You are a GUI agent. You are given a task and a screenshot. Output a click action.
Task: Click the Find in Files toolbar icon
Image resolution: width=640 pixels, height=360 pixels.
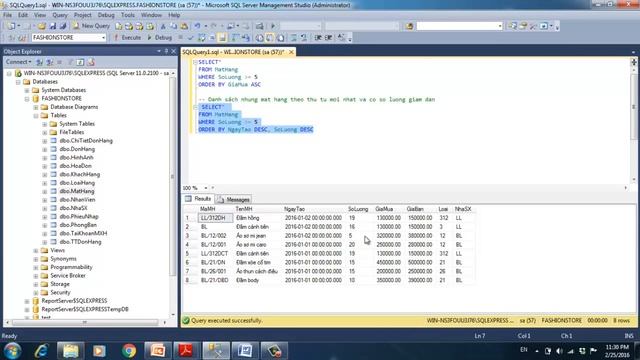pos(409,26)
